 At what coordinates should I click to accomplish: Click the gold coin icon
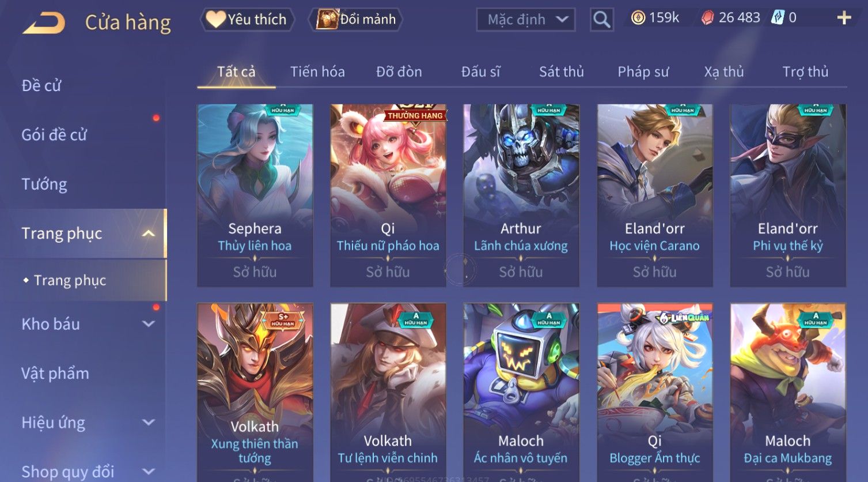pyautogui.click(x=638, y=18)
